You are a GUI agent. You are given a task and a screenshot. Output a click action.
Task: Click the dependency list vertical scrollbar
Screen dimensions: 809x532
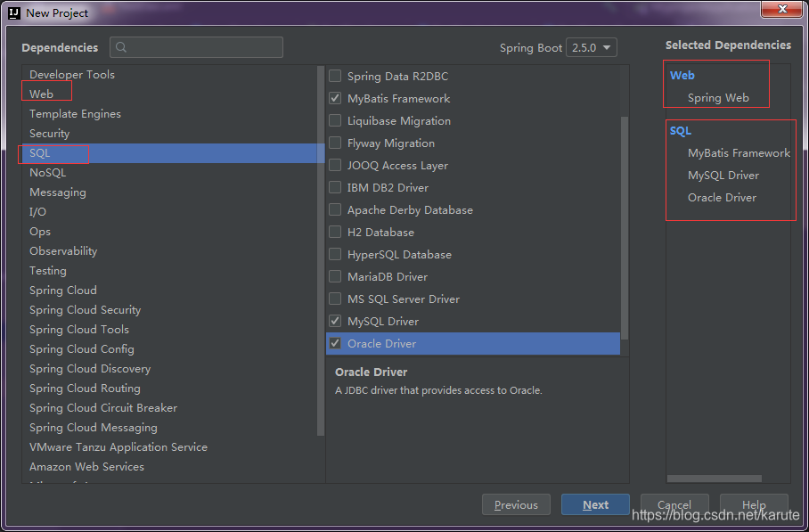tap(625, 227)
